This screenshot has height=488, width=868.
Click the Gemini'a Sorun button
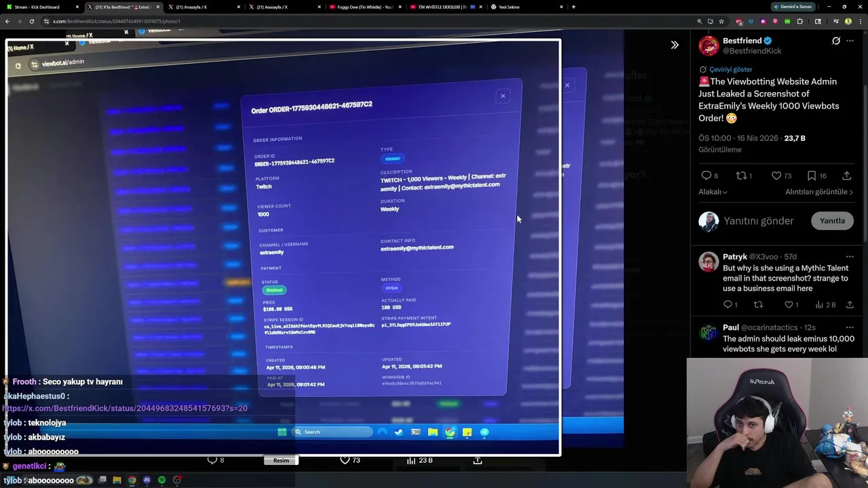click(793, 7)
